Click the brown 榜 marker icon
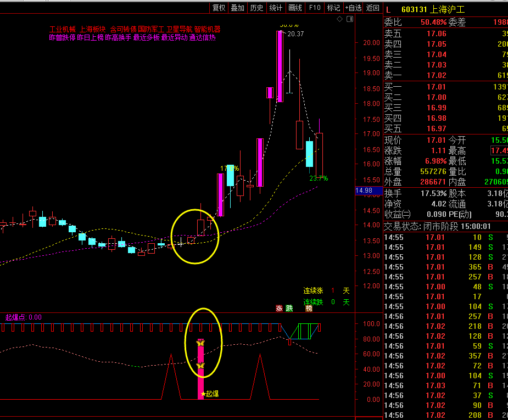Screen dimensions: 508x420 (x=309, y=309)
